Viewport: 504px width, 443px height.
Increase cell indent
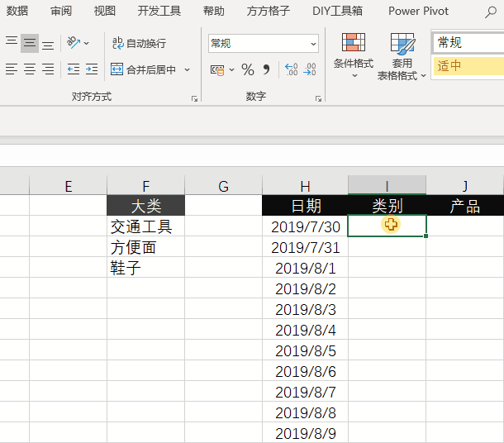(x=92, y=69)
